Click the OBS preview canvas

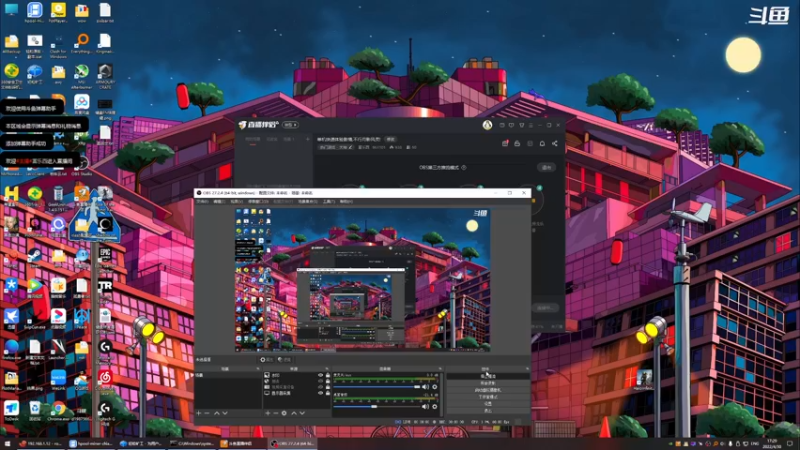[x=362, y=280]
